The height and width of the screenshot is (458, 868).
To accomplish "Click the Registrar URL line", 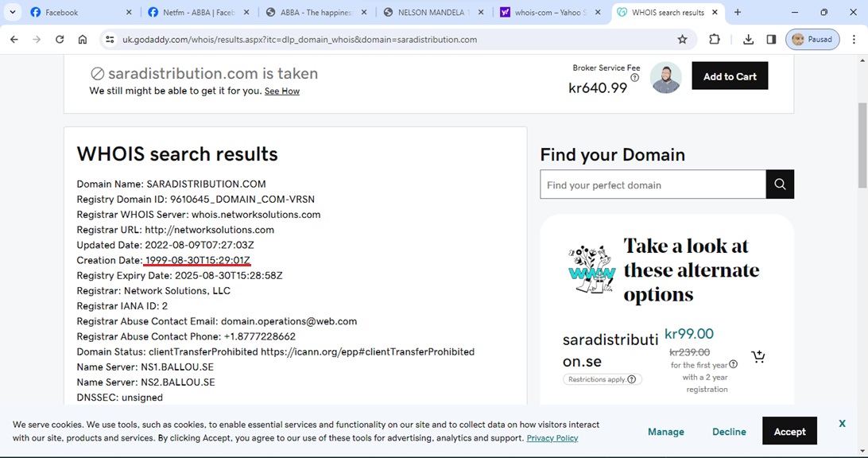I will (176, 230).
